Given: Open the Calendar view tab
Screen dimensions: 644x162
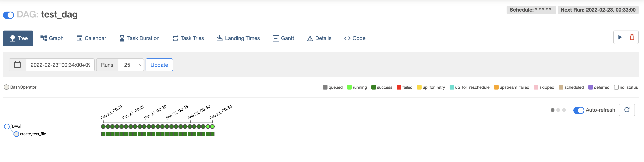Looking at the screenshot, I should [x=91, y=38].
